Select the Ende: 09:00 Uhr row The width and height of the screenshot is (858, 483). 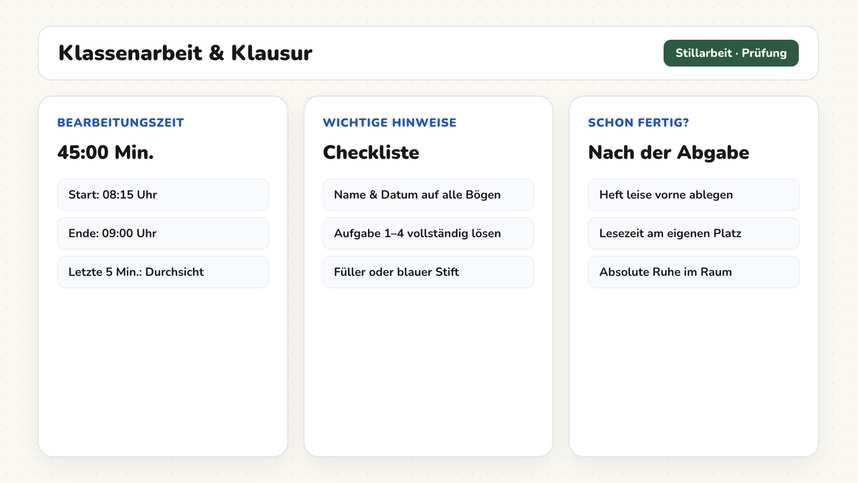(163, 234)
